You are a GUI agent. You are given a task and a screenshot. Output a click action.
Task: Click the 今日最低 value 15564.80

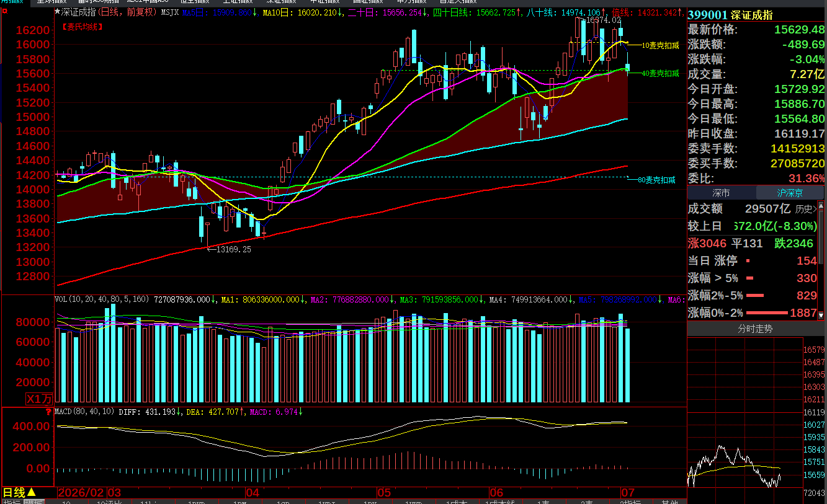coord(800,119)
